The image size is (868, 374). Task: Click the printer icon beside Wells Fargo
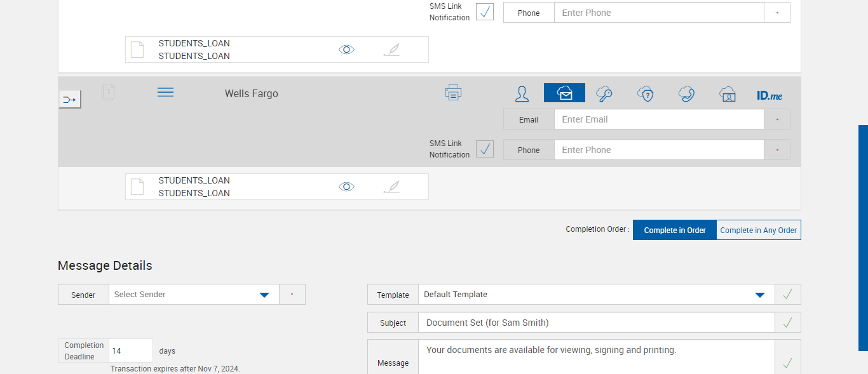(x=453, y=93)
